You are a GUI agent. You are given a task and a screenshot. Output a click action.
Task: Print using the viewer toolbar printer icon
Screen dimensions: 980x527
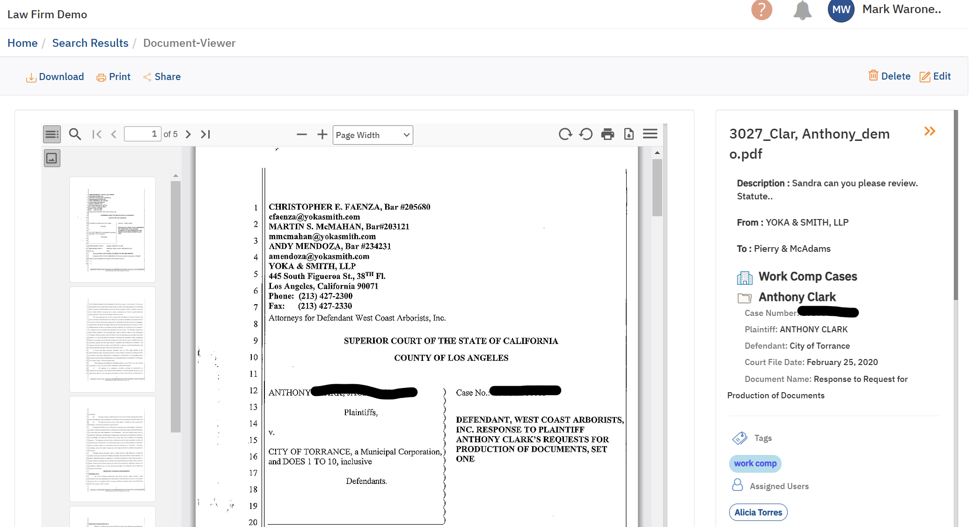(608, 134)
